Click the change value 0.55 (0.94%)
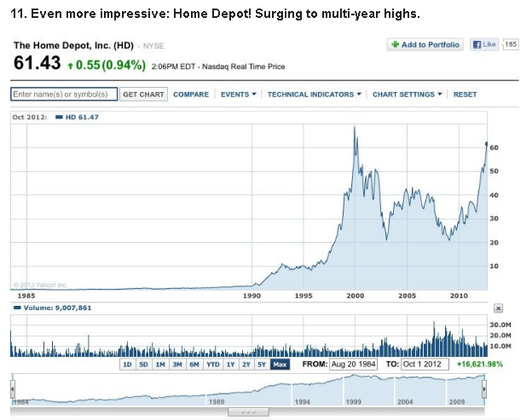Viewport: 532px width, 420px height. (x=107, y=65)
